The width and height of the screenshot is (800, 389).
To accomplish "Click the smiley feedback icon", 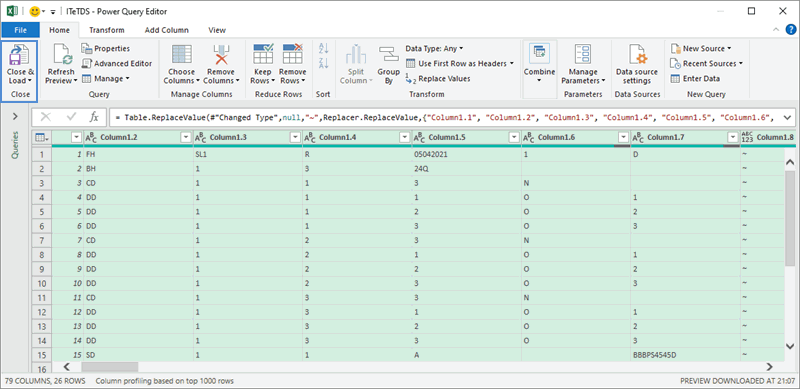I will pyautogui.click(x=35, y=11).
